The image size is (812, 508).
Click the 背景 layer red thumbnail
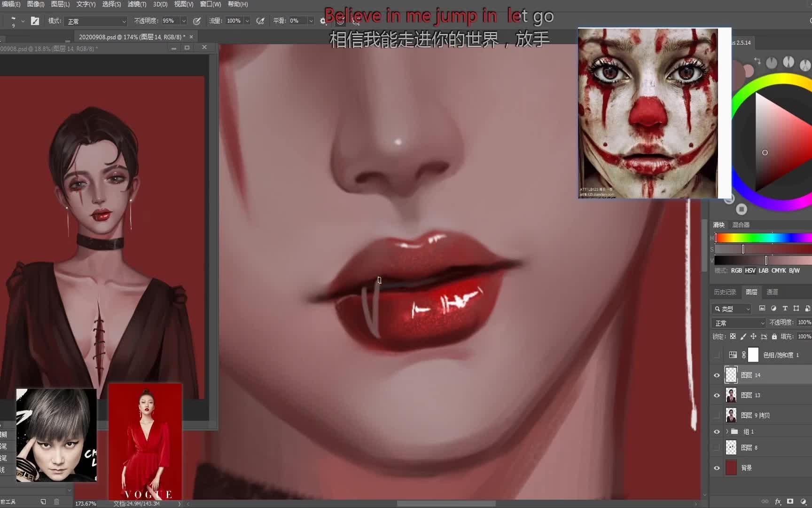[731, 468]
